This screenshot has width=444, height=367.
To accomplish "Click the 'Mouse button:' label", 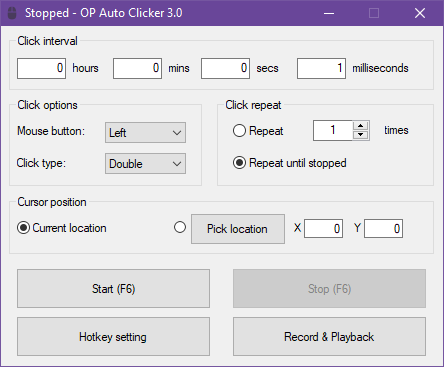I will click(x=51, y=131).
